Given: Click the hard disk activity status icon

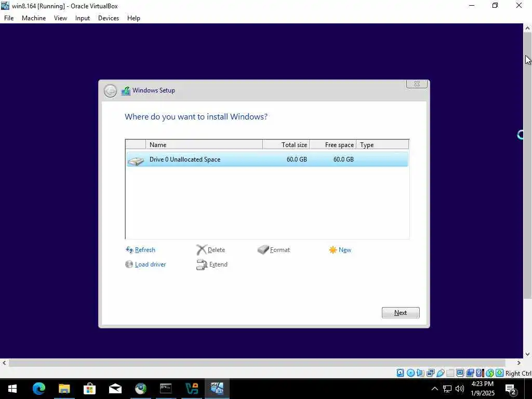Looking at the screenshot, I should (401, 373).
